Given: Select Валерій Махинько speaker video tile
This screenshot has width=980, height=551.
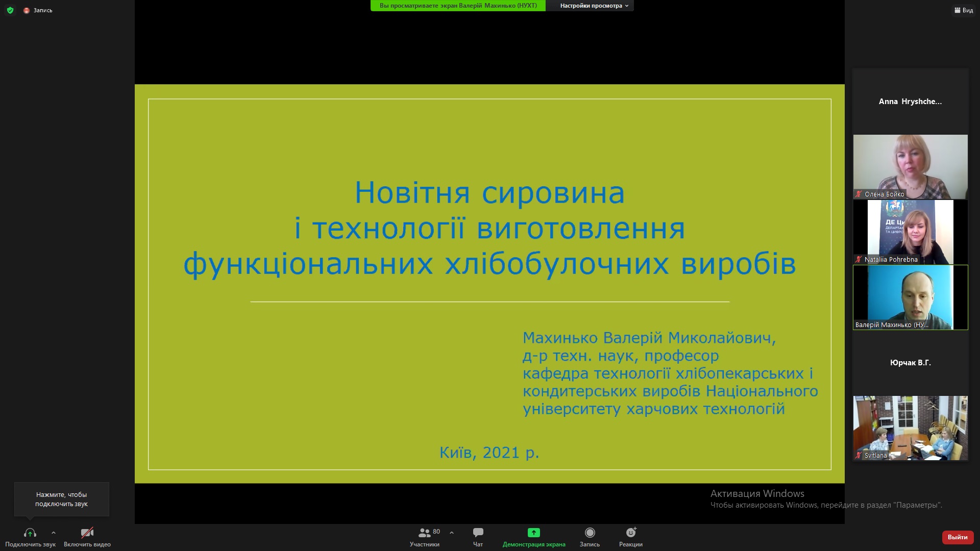Looking at the screenshot, I should [x=910, y=297].
